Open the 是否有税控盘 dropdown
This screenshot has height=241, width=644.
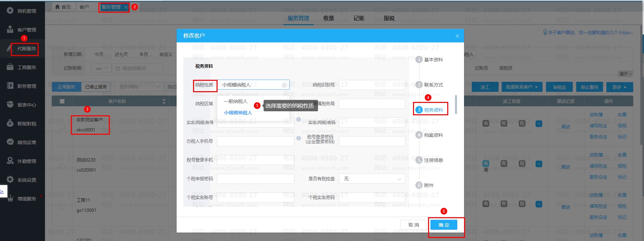click(372, 179)
